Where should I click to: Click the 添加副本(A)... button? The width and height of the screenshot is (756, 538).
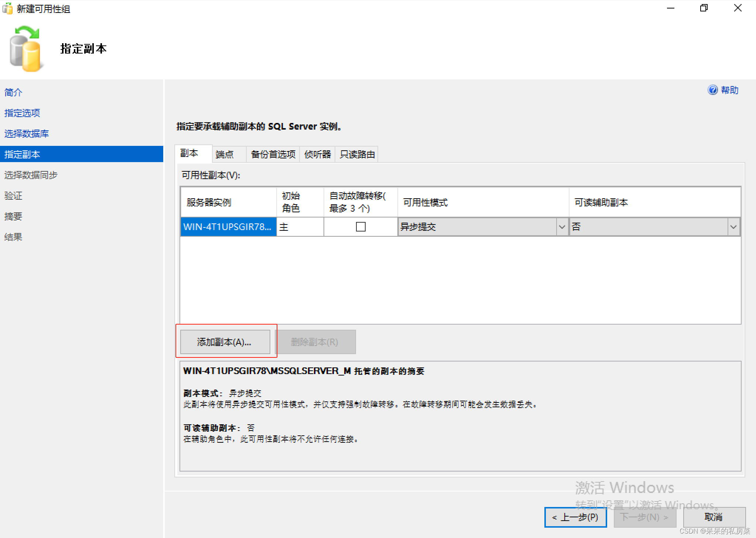click(x=225, y=342)
